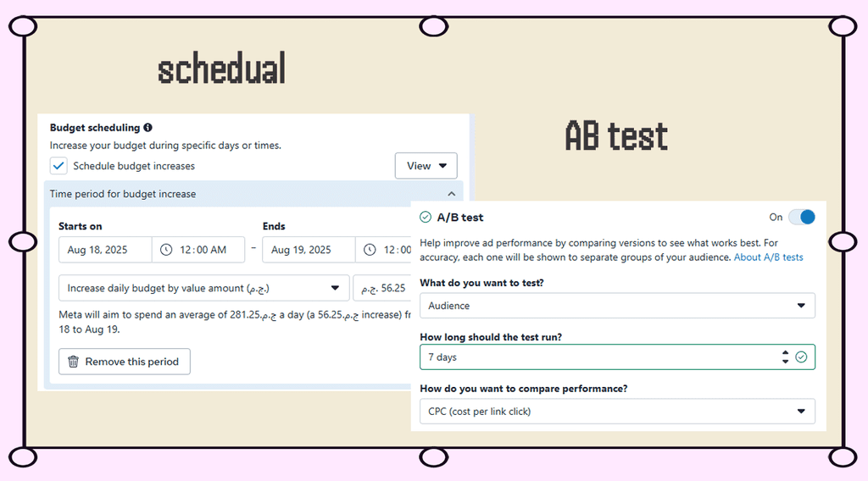
Task: Click the 7 days duration input field
Action: pyautogui.click(x=593, y=357)
